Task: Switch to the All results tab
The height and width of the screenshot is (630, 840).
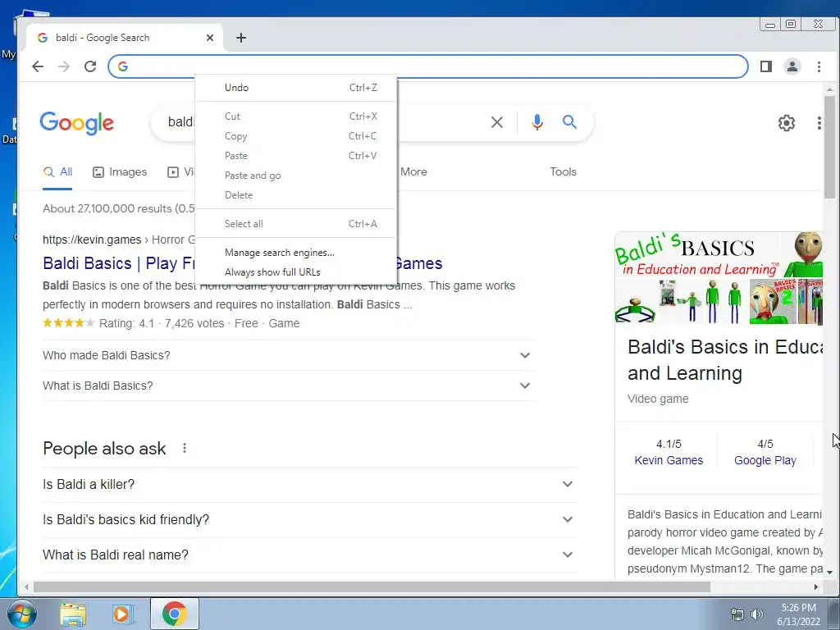Action: click(58, 172)
